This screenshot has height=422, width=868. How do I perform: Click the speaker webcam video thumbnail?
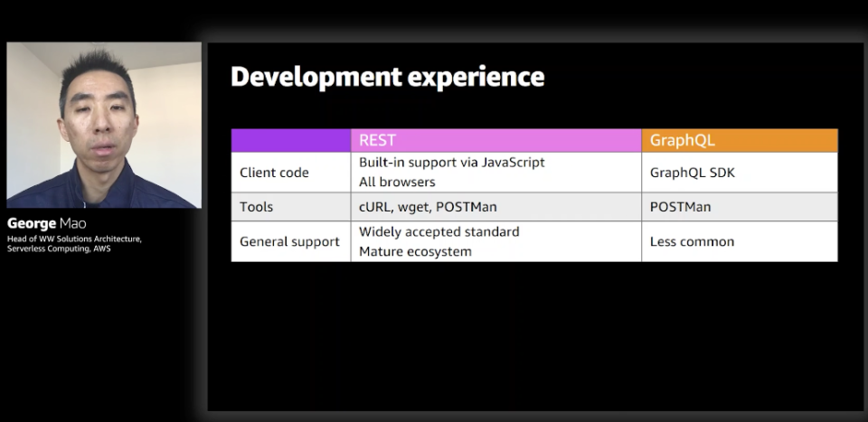104,125
